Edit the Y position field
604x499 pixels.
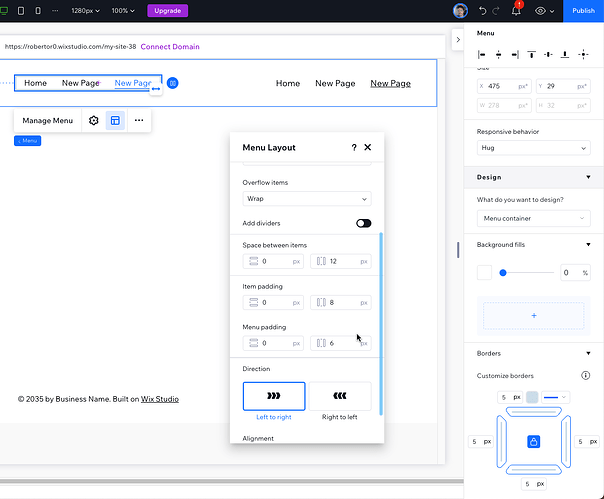[563, 86]
